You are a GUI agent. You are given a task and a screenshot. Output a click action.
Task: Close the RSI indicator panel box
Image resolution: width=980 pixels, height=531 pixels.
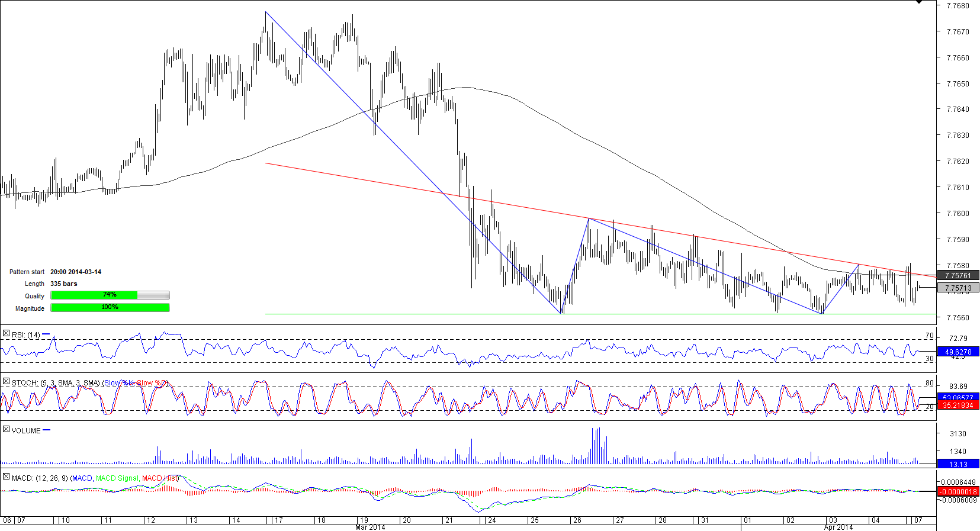[x=6, y=334]
